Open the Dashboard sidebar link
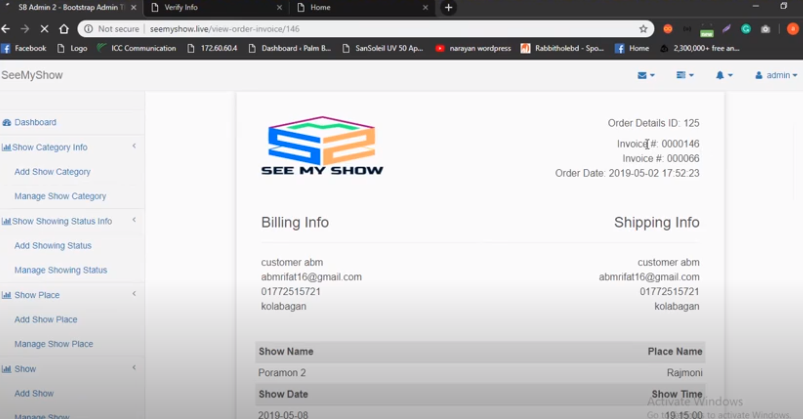 click(x=35, y=122)
